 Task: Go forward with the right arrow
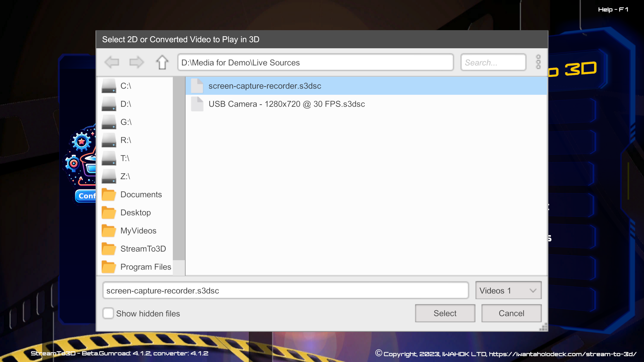coord(136,62)
